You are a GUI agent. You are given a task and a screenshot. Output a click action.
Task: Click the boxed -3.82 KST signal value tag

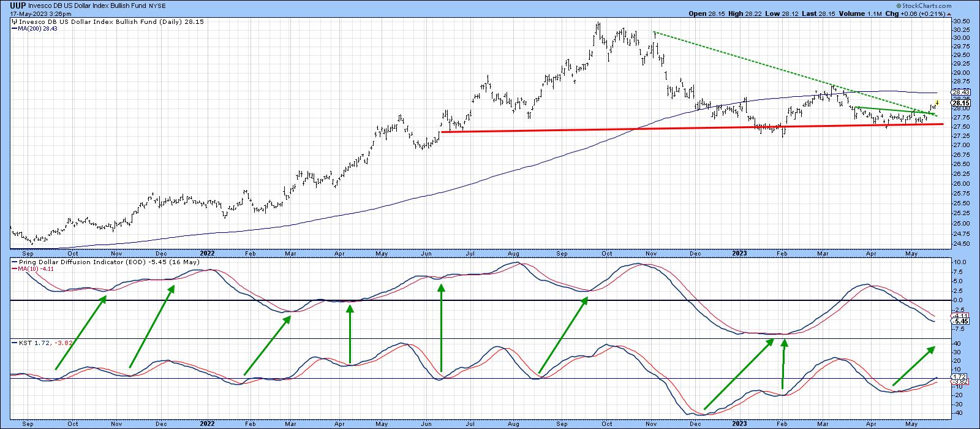[x=959, y=382]
